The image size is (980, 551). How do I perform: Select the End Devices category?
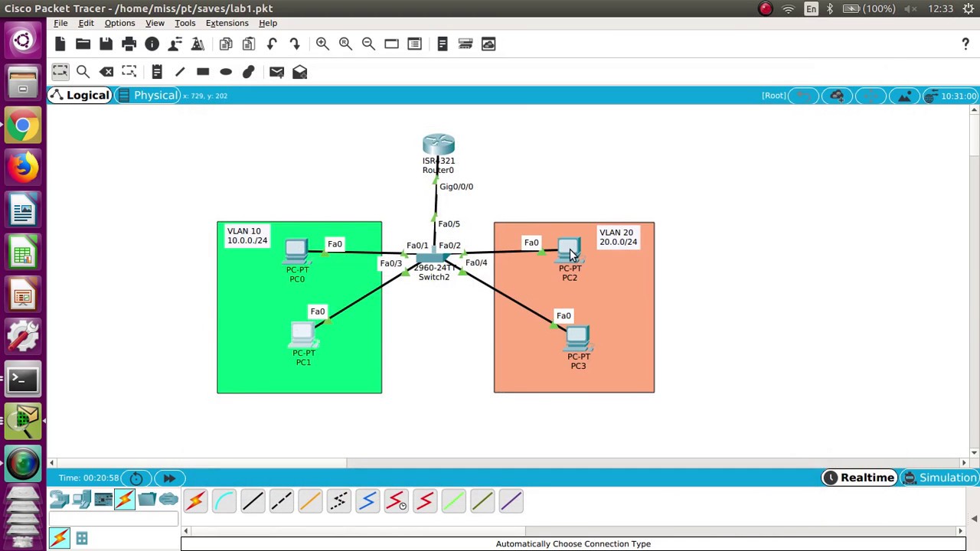click(x=81, y=500)
